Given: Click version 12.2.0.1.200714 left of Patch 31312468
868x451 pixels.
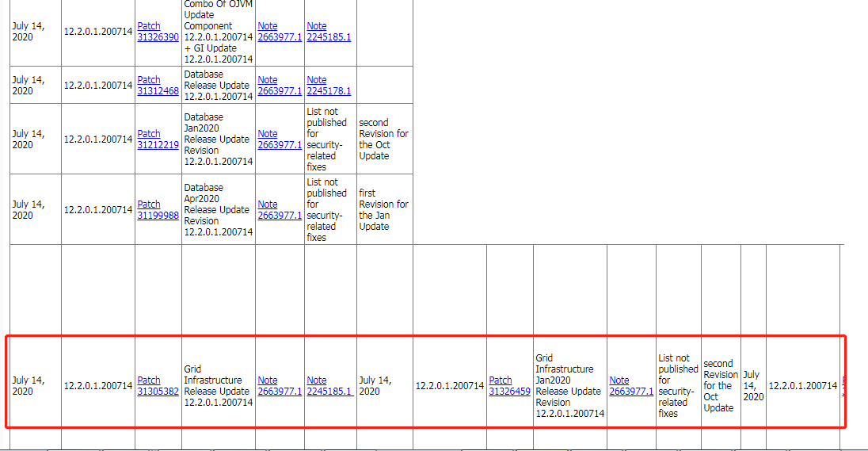Looking at the screenshot, I should (98, 86).
